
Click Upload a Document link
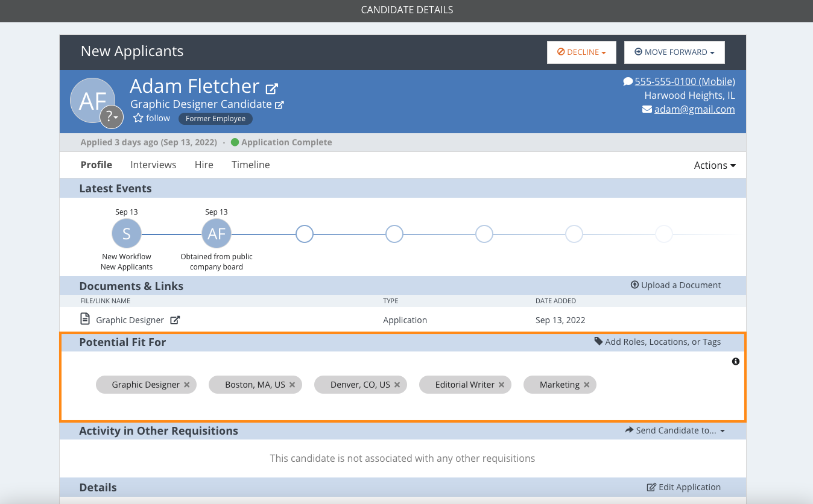675,285
